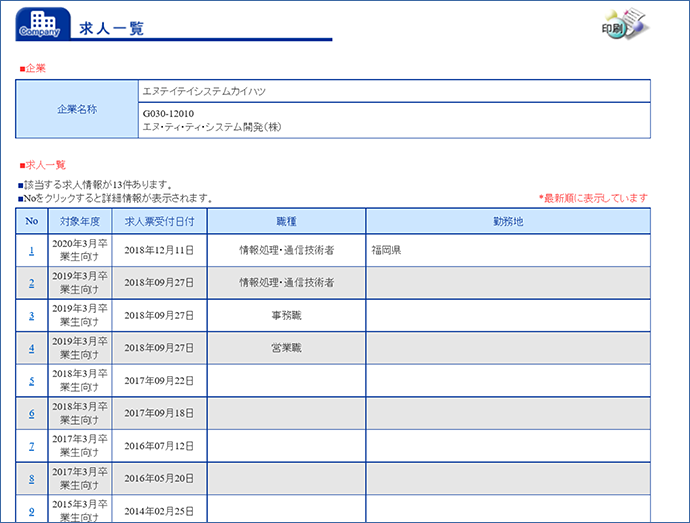Image resolution: width=690 pixels, height=523 pixels.
Task: Open job listing No 6
Action: [x=32, y=413]
